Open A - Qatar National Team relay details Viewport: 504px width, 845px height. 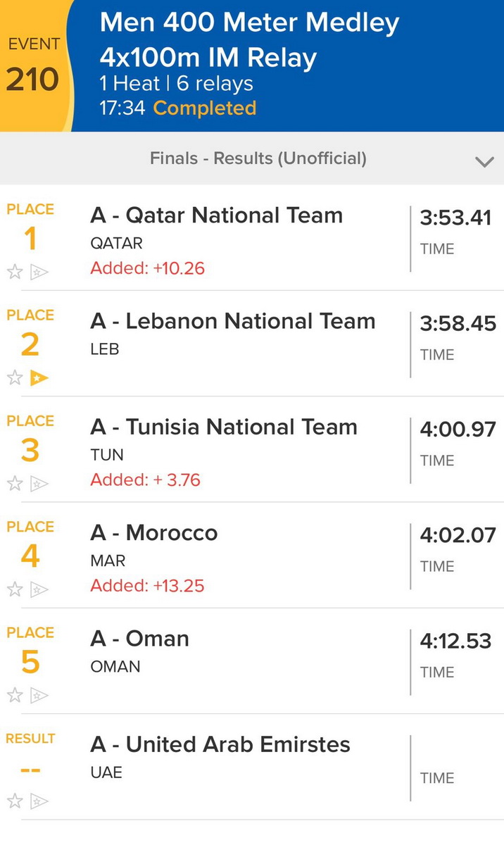click(217, 215)
